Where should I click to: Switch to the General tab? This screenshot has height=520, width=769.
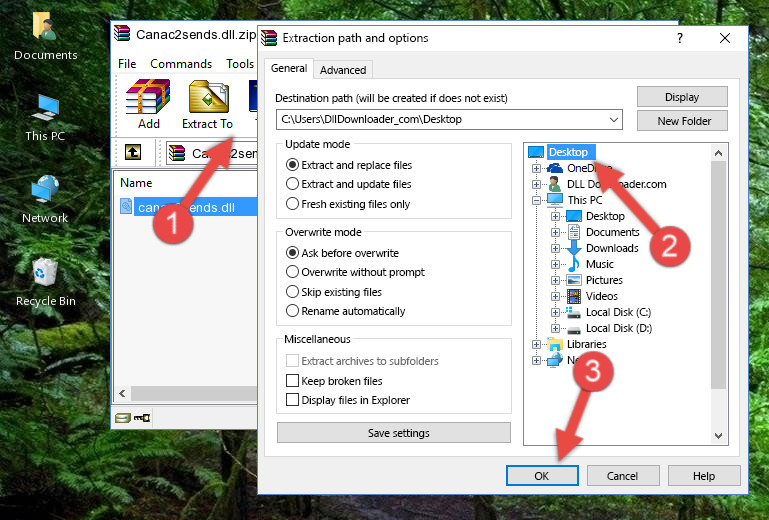point(289,68)
